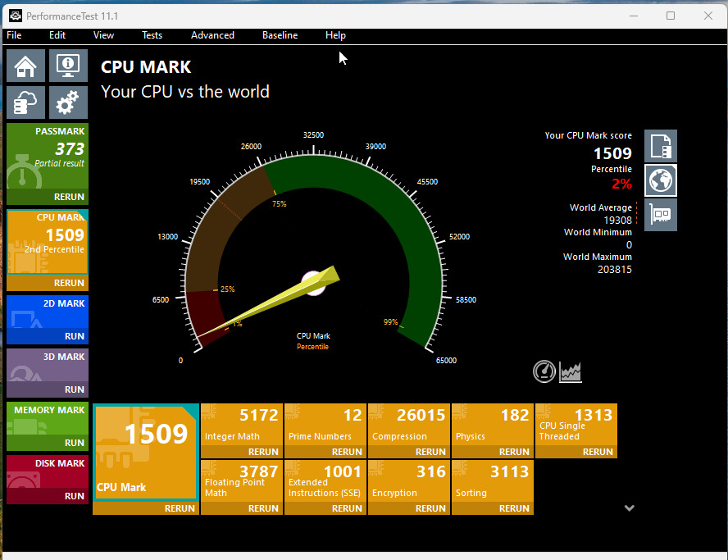Rerun the Extended Instructions (SSE) test
The height and width of the screenshot is (560, 728).
coord(325,508)
